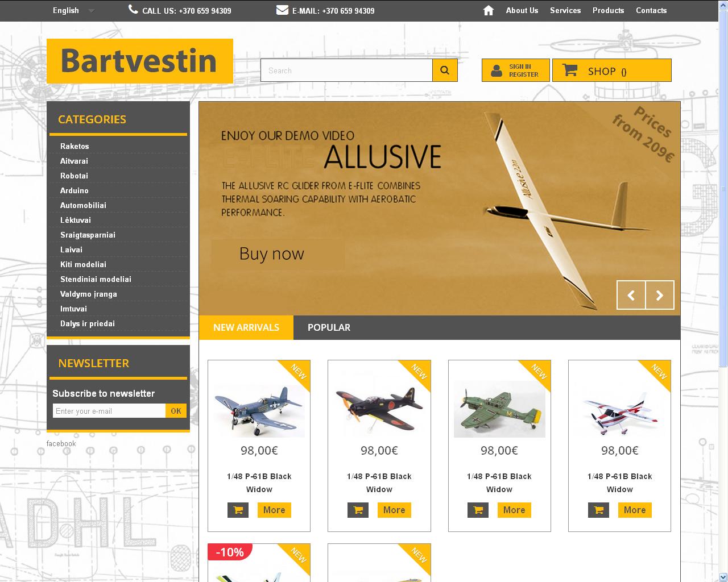
Task: Click the blue Corsair plane thumbnail
Action: 259,409
